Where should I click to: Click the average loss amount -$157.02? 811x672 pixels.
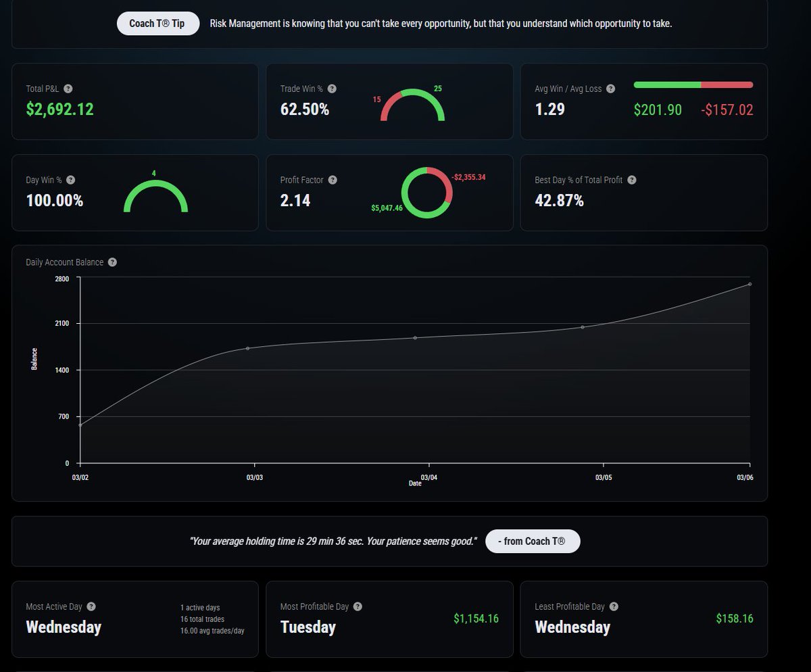[727, 110]
